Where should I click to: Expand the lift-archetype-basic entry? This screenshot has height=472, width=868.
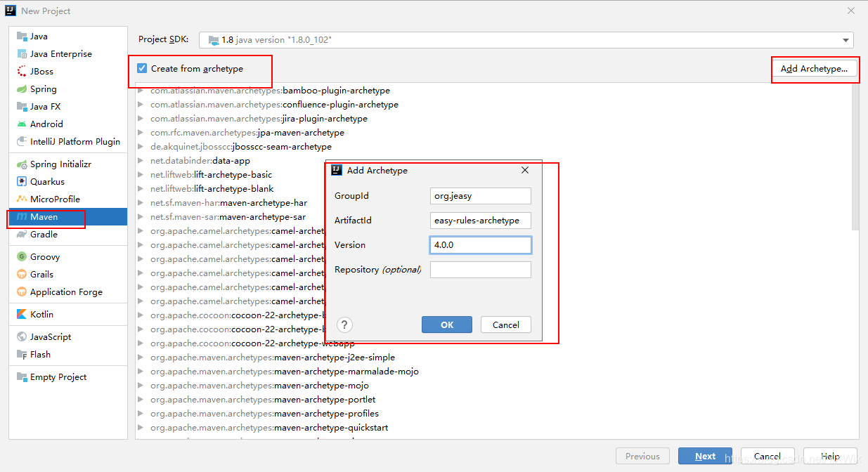point(141,175)
